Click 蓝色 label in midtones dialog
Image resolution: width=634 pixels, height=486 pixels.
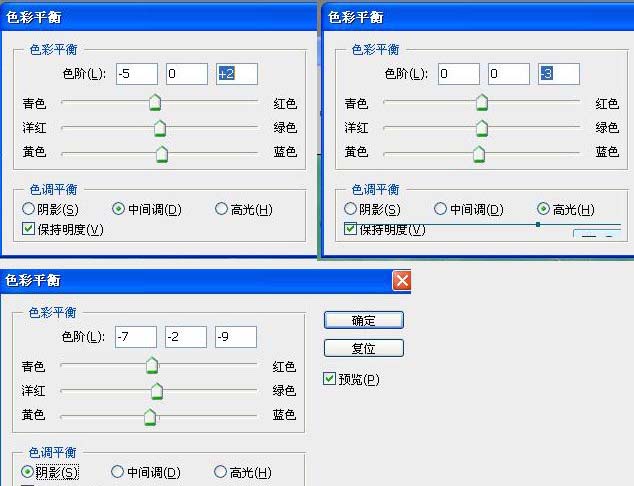[285, 152]
